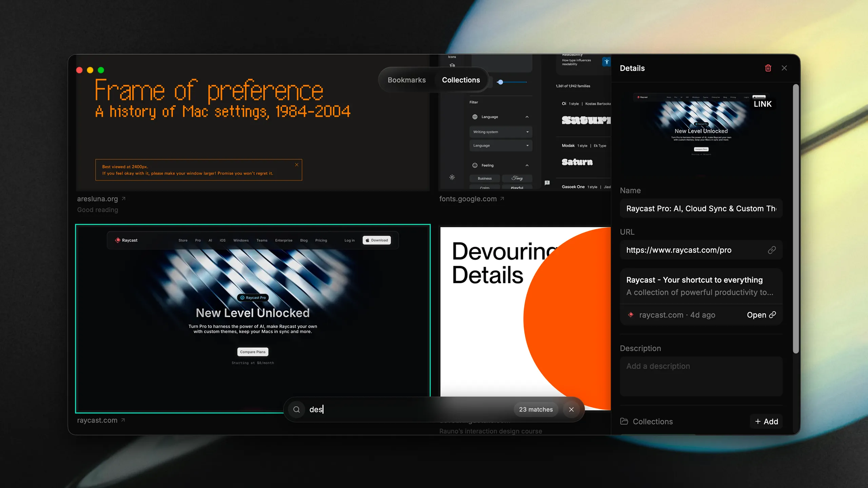The height and width of the screenshot is (488, 868).
Task: Select the Frame of preference bookmark card
Action: tap(253, 123)
